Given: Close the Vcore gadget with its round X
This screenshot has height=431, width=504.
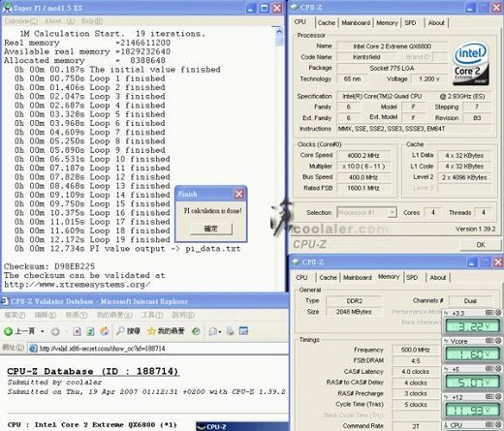Looking at the screenshot, I should pos(498,341).
